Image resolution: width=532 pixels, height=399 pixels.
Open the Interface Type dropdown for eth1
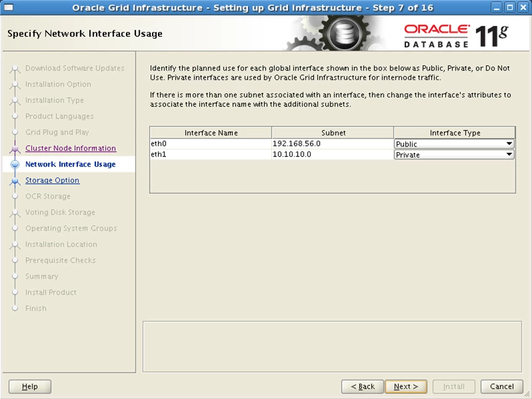click(454, 155)
